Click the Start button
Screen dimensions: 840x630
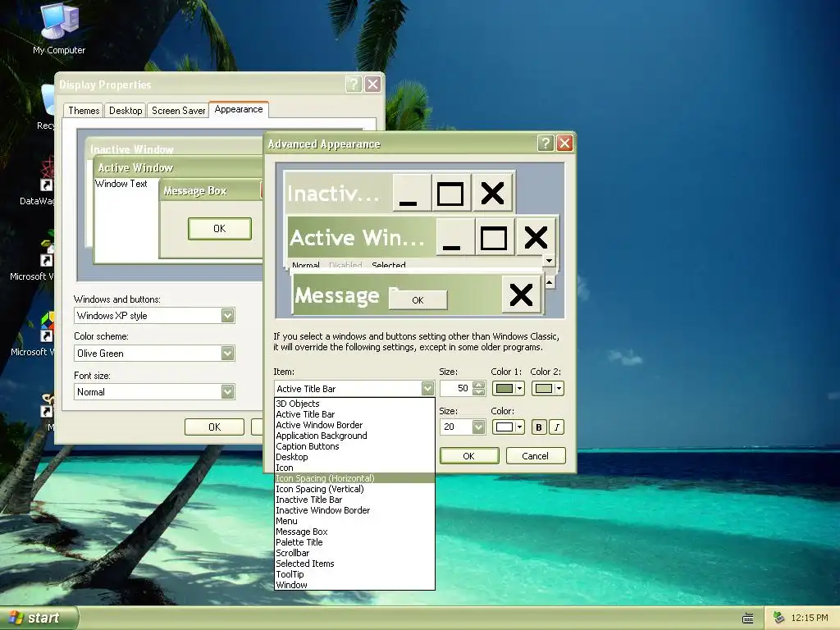(39, 618)
